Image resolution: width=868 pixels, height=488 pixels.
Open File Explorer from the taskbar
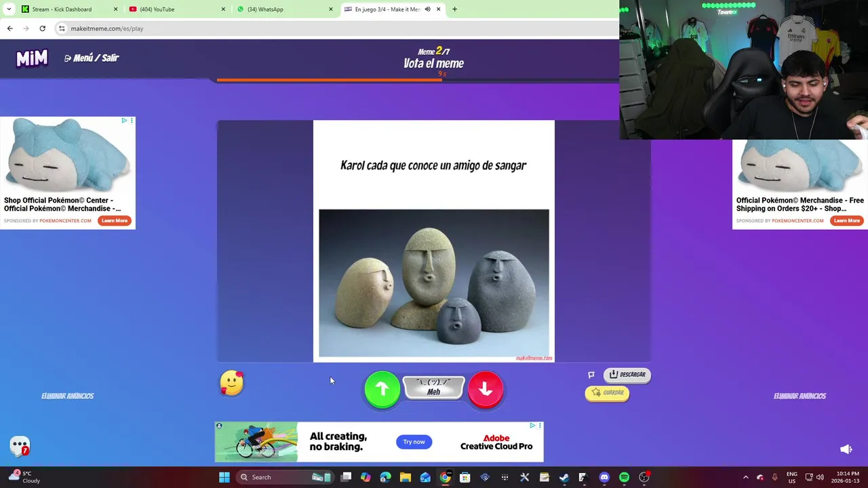pyautogui.click(x=406, y=477)
